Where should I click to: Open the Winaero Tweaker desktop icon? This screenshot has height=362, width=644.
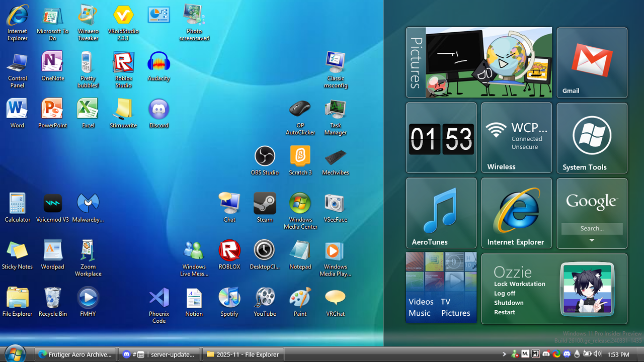point(88,23)
